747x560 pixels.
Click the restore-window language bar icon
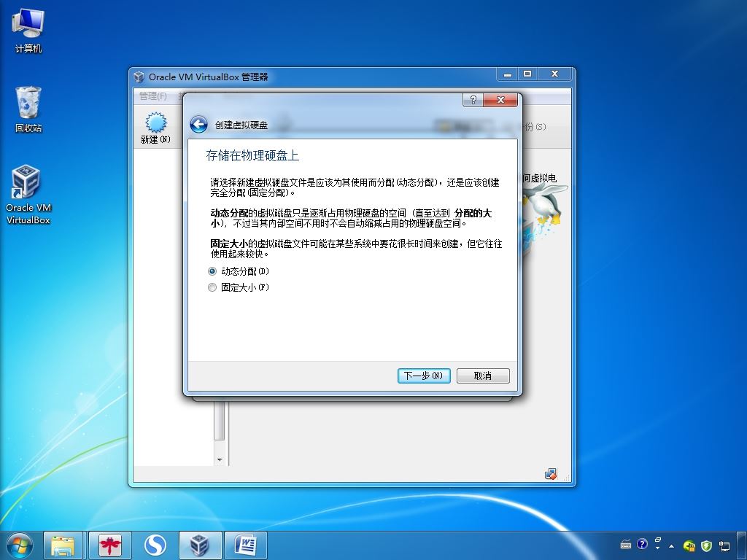point(658,540)
